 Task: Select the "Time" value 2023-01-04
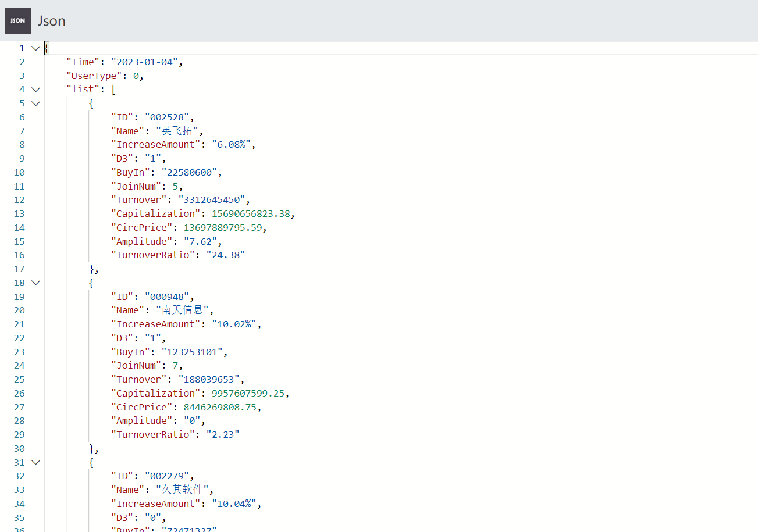[145, 61]
